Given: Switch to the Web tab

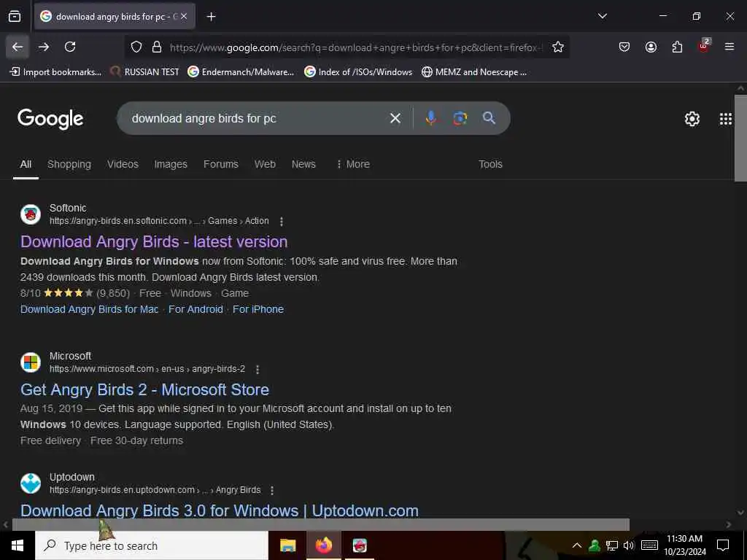Looking at the screenshot, I should (265, 164).
